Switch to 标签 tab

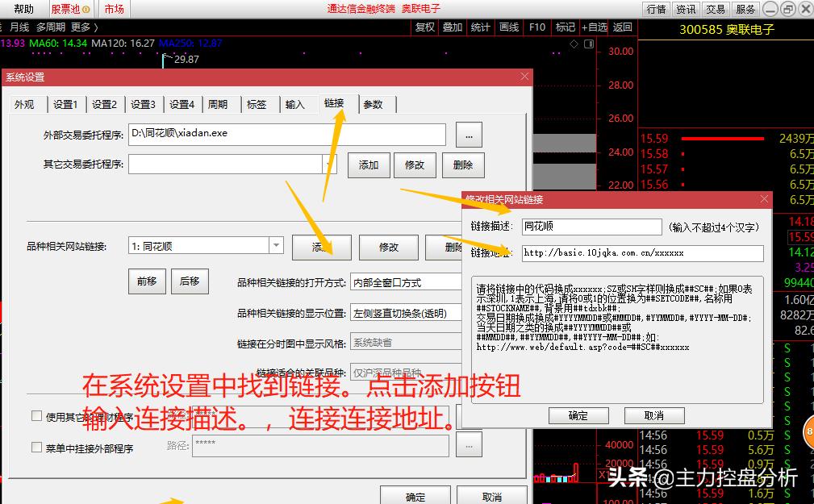[x=257, y=104]
